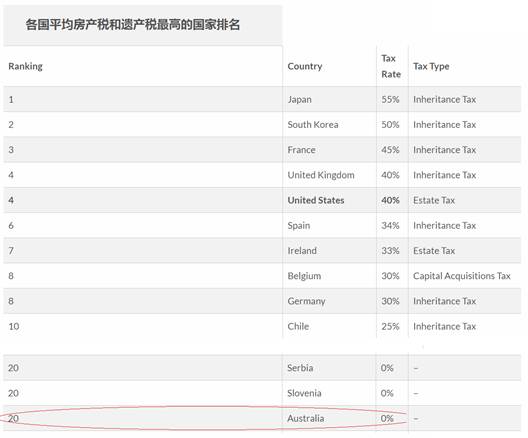Click the Ireland country cell

(x=302, y=251)
